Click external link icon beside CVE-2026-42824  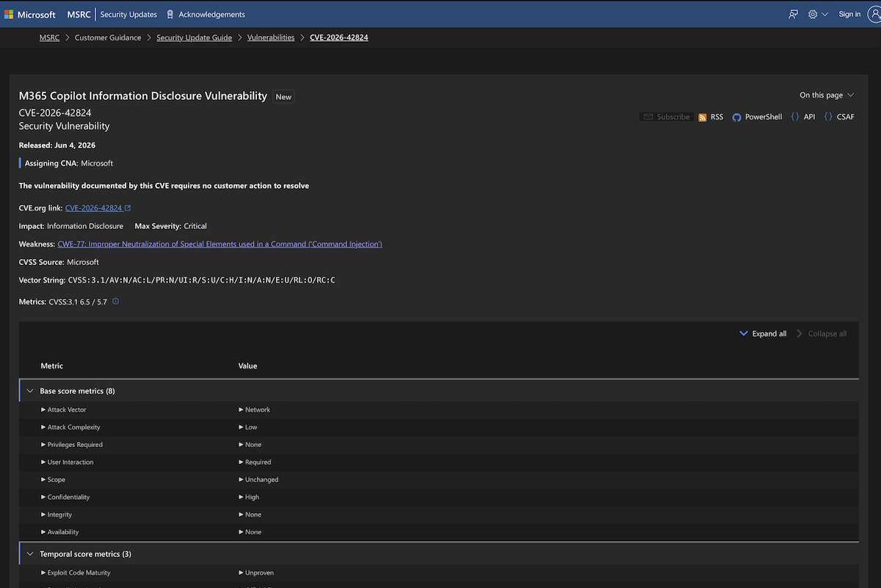point(128,208)
